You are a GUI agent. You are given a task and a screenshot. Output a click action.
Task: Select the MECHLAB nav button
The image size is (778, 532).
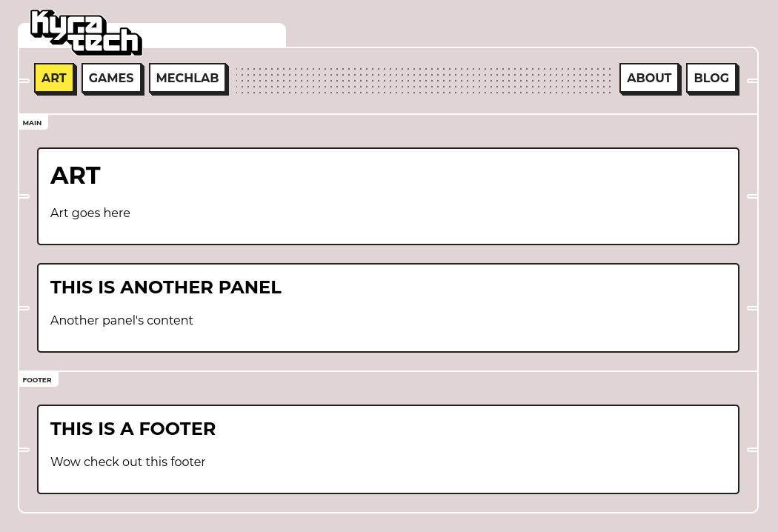click(188, 79)
